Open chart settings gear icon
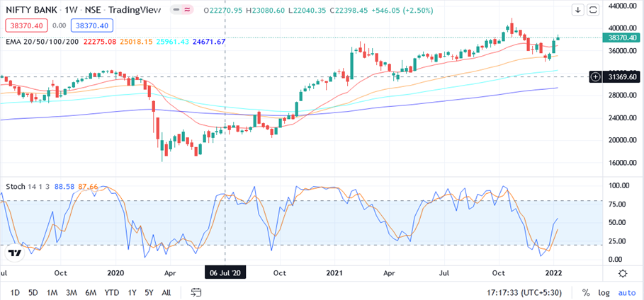The image size is (644, 300). pyautogui.click(x=622, y=273)
